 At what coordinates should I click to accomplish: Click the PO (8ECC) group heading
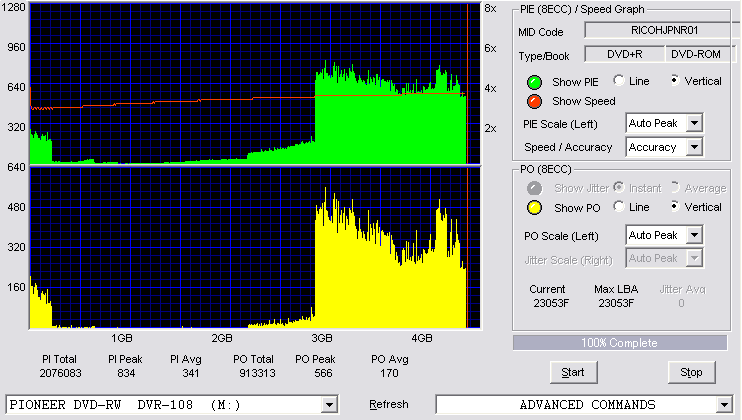pyautogui.click(x=546, y=169)
